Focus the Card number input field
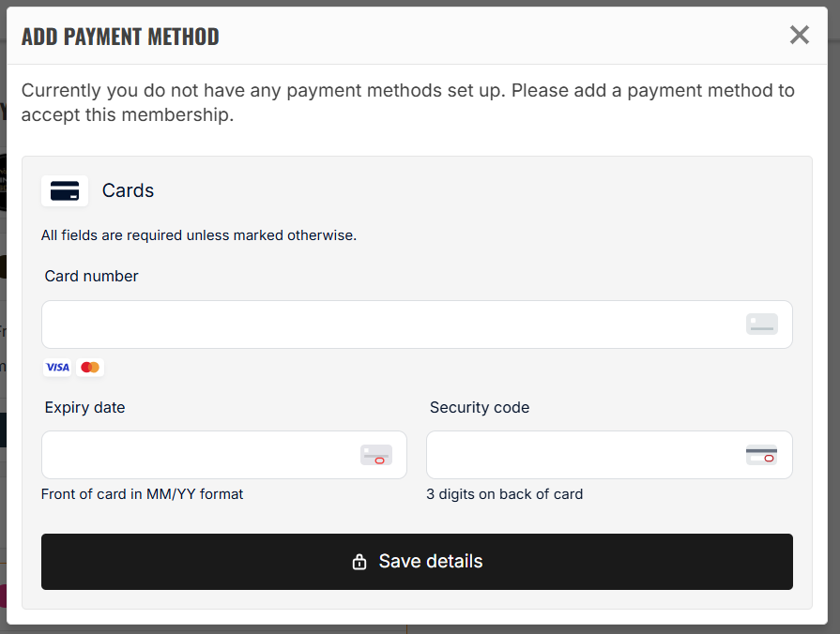 point(417,325)
